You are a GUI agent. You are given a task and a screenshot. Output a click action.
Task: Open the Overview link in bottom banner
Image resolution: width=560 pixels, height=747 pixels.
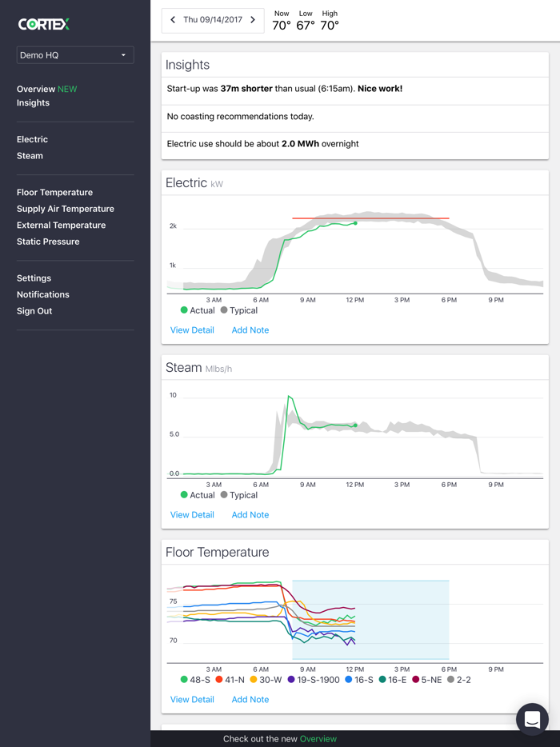(x=318, y=739)
